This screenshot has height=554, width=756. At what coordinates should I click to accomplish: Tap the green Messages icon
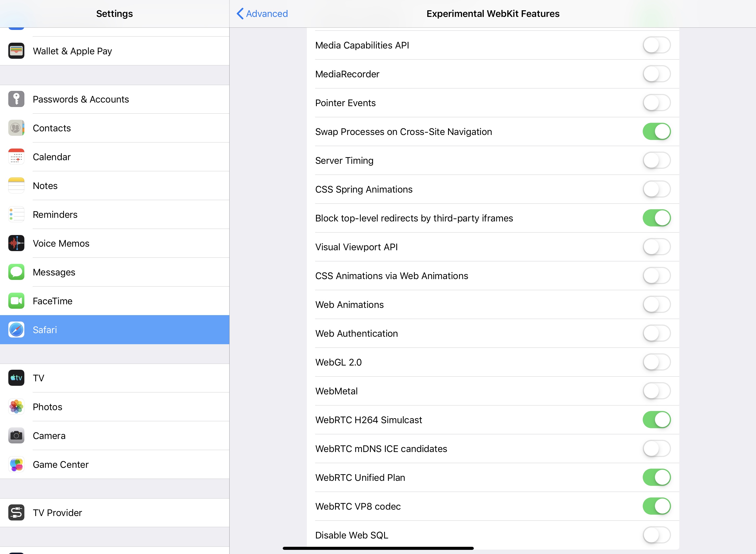coord(16,272)
